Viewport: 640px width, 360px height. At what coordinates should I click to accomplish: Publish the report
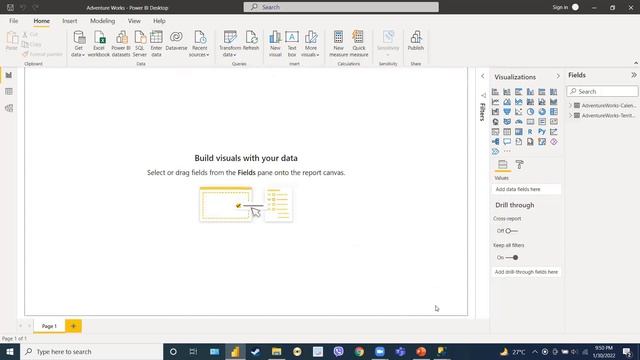coord(416,41)
